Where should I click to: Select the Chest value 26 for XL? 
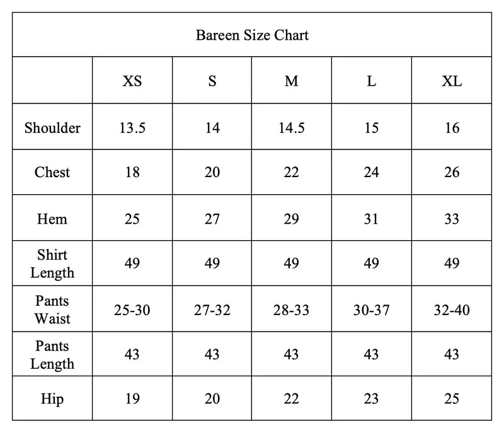pos(452,172)
